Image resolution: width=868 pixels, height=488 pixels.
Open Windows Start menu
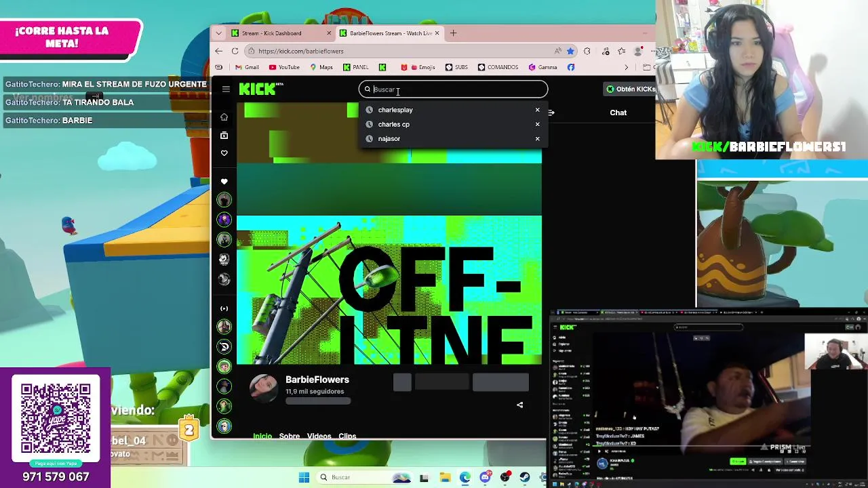pyautogui.click(x=304, y=477)
